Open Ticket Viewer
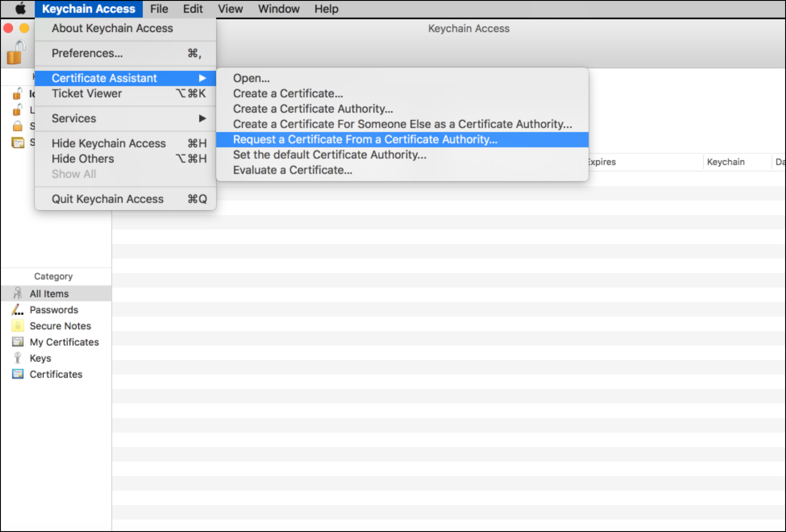The width and height of the screenshot is (786, 532). pyautogui.click(x=125, y=93)
